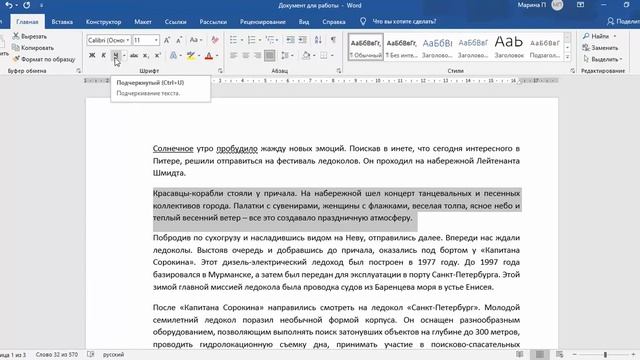Open the Макет tab
640x360 pixels.
[143, 22]
